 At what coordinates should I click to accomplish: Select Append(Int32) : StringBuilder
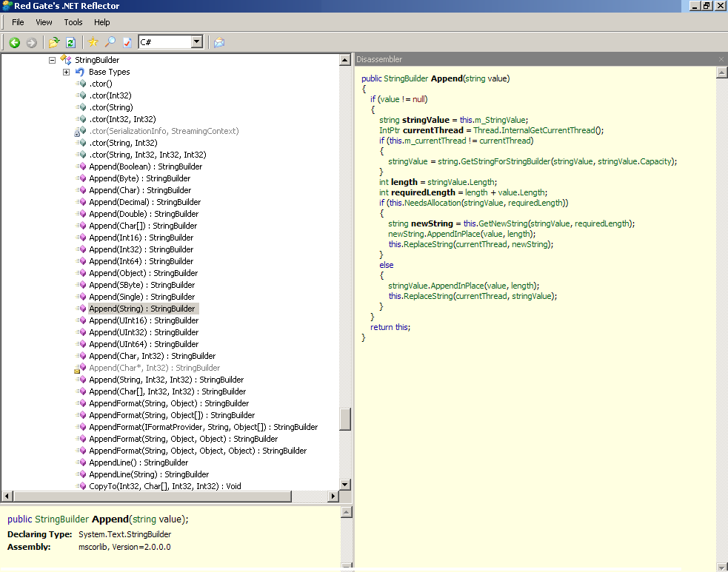click(x=141, y=249)
